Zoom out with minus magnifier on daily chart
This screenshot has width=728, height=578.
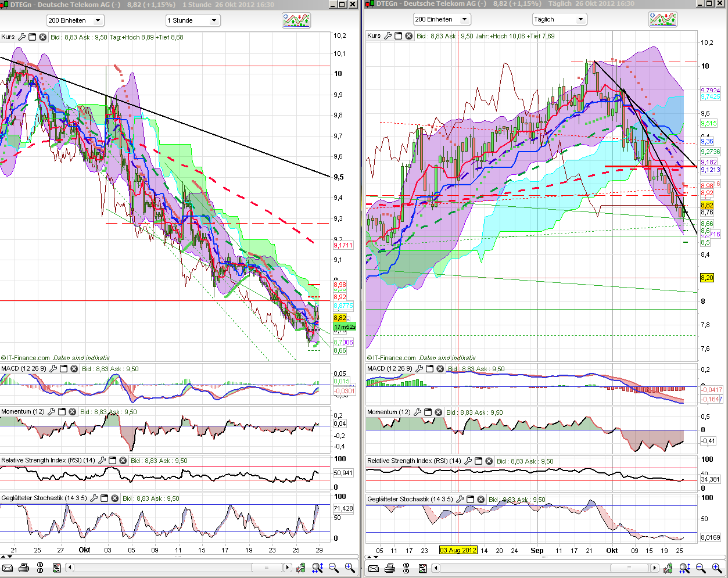coord(701,568)
